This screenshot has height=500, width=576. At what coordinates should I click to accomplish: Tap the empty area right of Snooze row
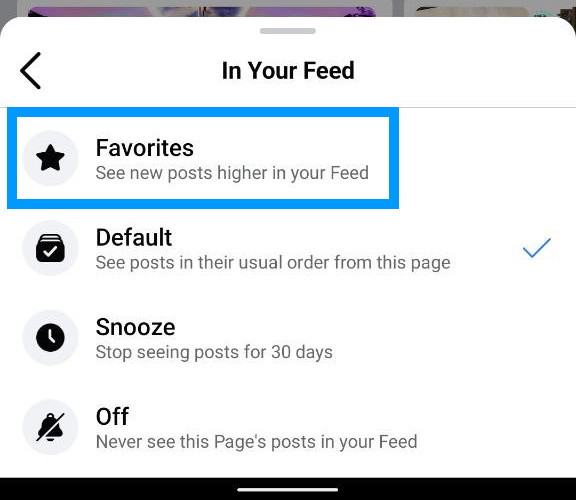pyautogui.click(x=452, y=337)
